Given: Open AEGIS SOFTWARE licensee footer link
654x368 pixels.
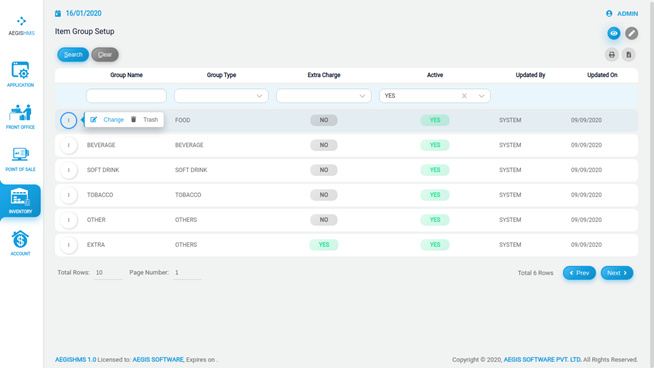Looking at the screenshot, I should [x=158, y=360].
